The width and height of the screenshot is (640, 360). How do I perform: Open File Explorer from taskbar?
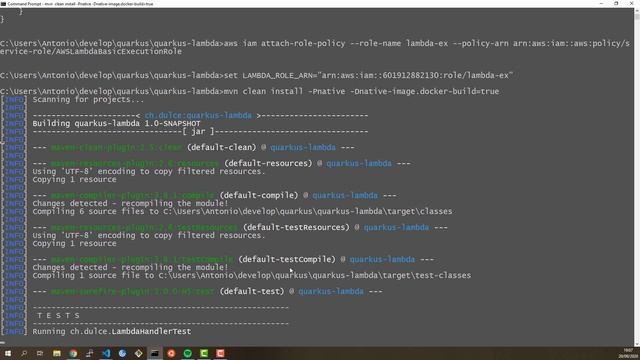point(57,353)
